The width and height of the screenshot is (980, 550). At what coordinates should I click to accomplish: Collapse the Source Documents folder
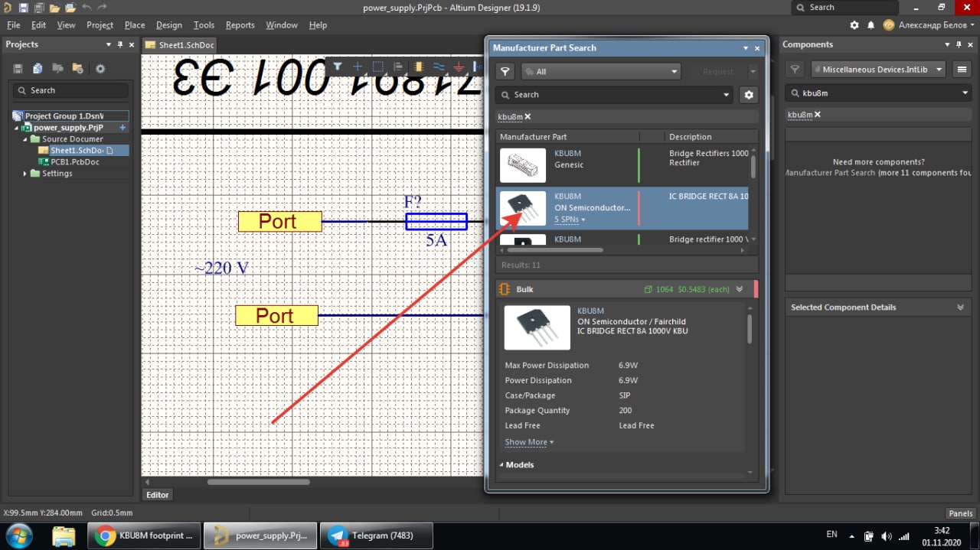25,139
